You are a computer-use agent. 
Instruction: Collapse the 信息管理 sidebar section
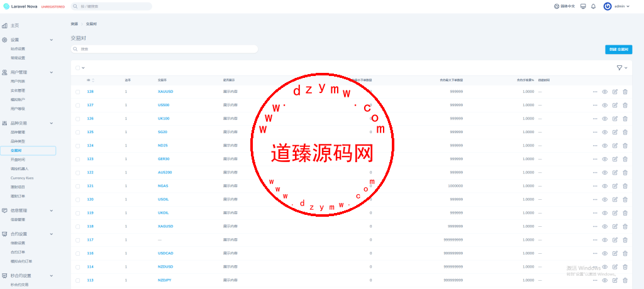point(52,210)
